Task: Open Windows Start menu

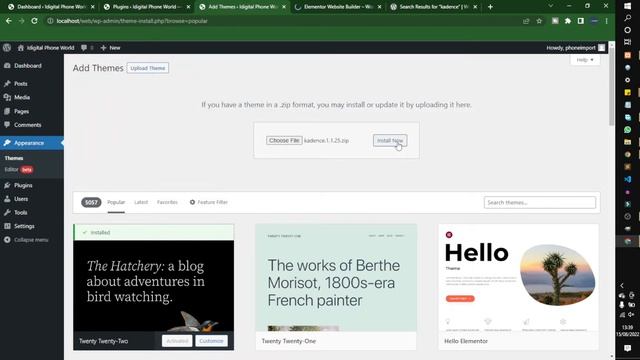Action: click(x=628, y=6)
